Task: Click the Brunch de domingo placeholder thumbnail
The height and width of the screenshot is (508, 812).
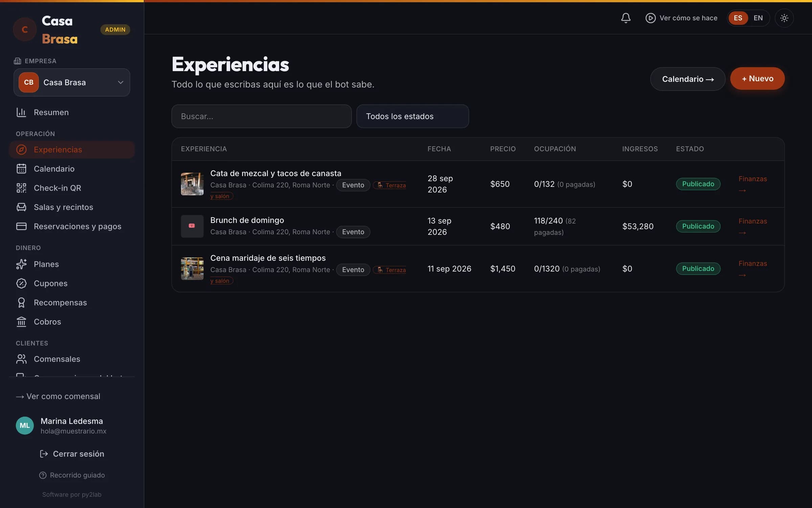Action: (x=192, y=226)
